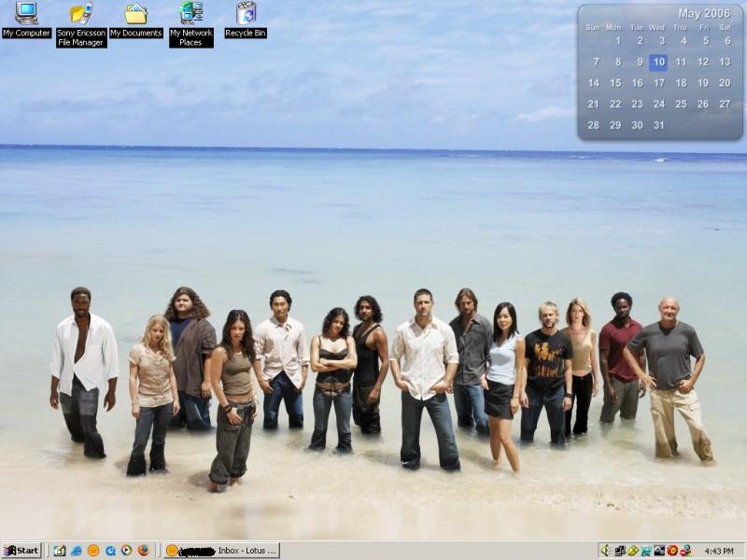Click the May 2006 calendar header
Screen dimensions: 747x560
[704, 13]
